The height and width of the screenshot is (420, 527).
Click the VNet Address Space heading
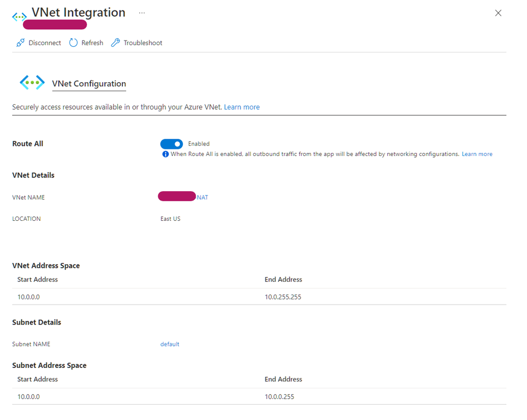tap(46, 266)
